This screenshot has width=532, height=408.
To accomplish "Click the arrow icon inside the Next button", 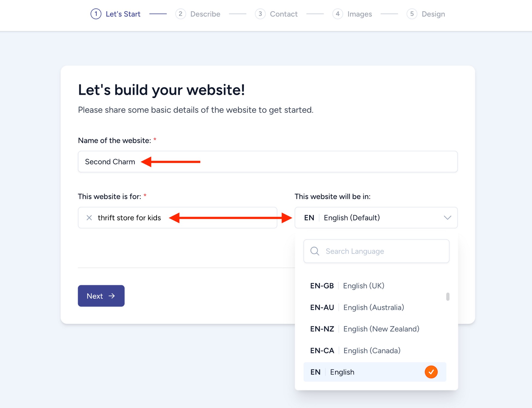I will tap(111, 296).
